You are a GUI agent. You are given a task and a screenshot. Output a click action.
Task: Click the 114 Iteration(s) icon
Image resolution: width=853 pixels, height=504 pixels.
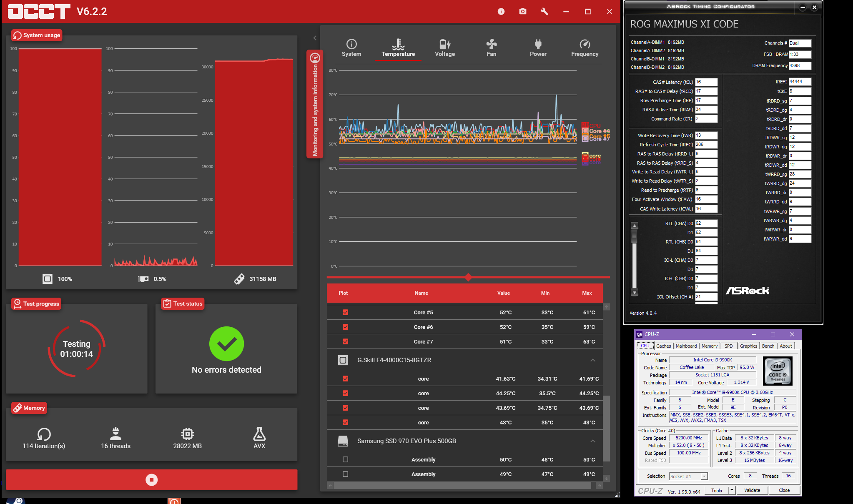[x=44, y=434]
